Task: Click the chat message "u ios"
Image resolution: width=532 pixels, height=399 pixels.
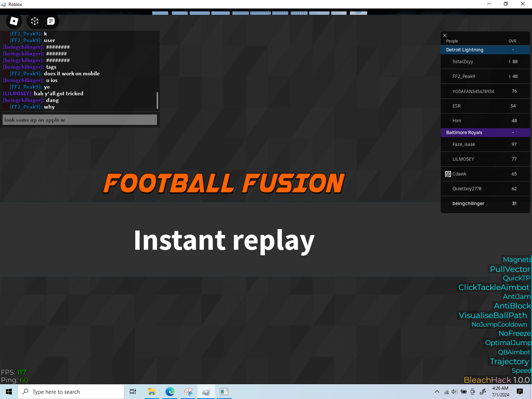Action: [52, 80]
